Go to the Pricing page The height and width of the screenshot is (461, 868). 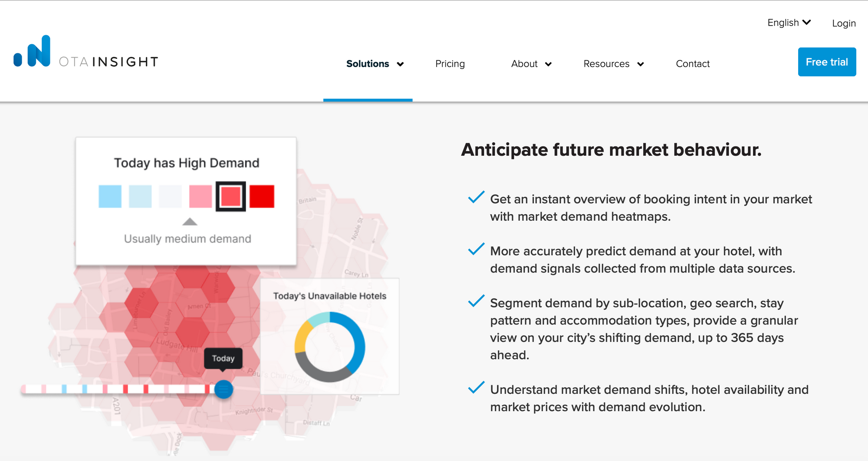coord(450,64)
